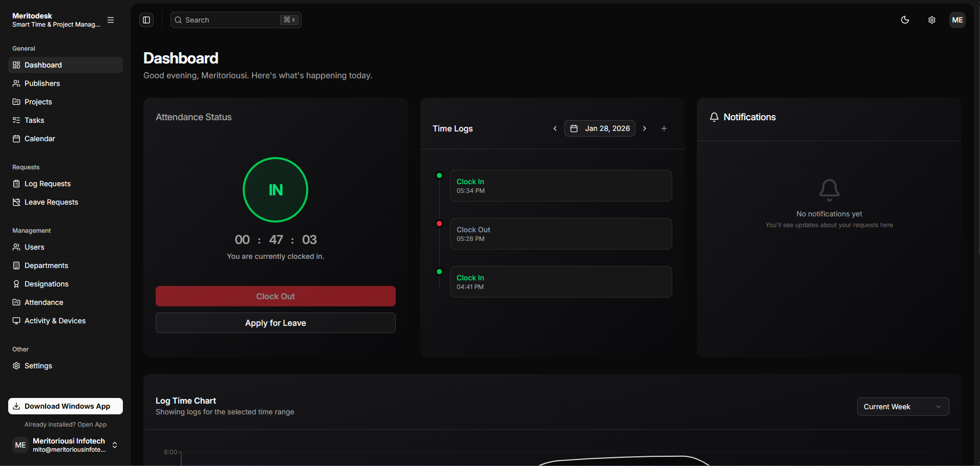Expand the Current Week range dropdown
The height and width of the screenshot is (466, 980).
tap(902, 407)
